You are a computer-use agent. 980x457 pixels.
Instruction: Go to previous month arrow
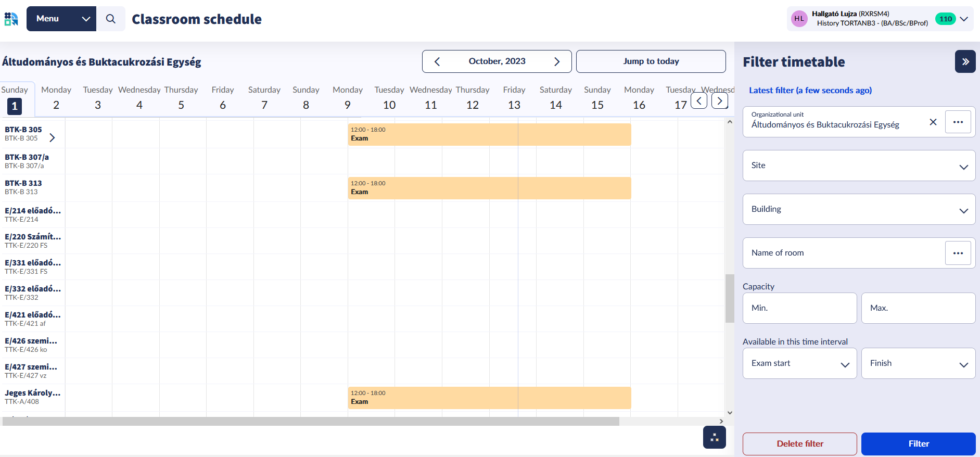click(437, 61)
